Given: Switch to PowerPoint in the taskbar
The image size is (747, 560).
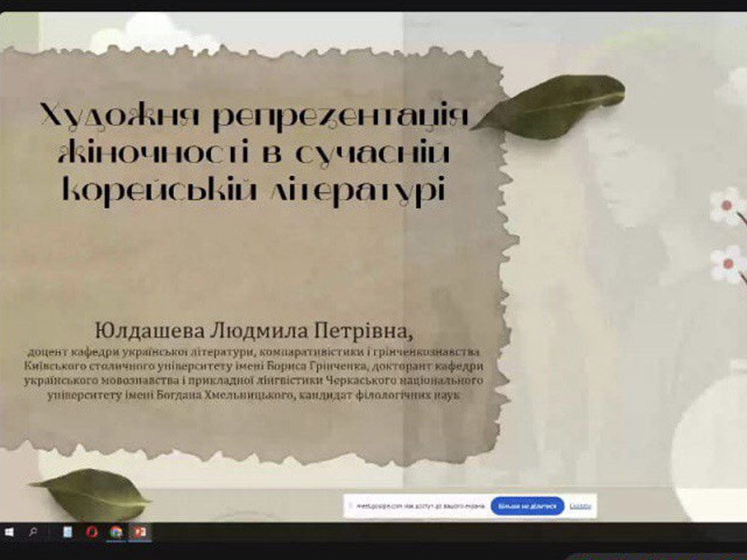Looking at the screenshot, I should 140,532.
